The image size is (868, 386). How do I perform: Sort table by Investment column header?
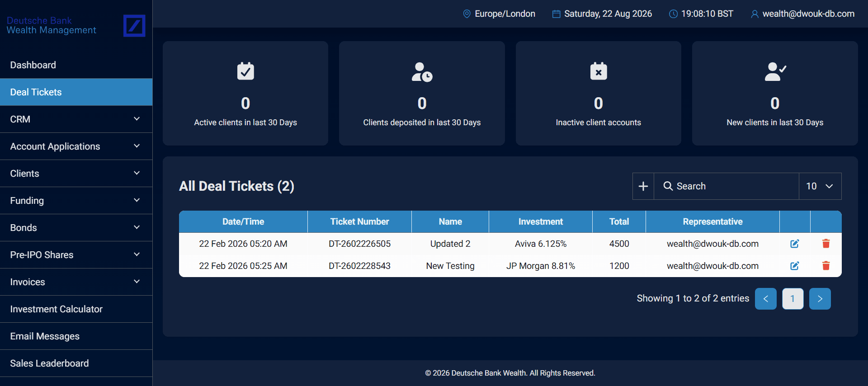tap(541, 221)
